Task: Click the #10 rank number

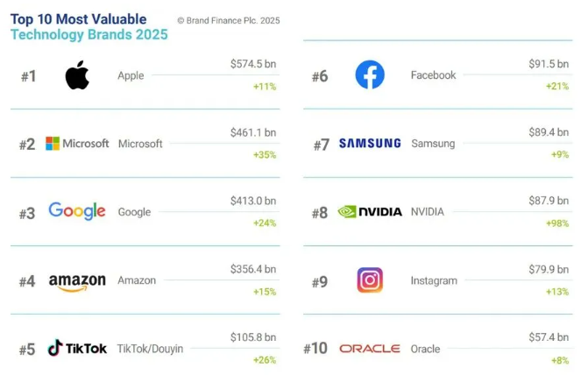Action: click(x=315, y=349)
